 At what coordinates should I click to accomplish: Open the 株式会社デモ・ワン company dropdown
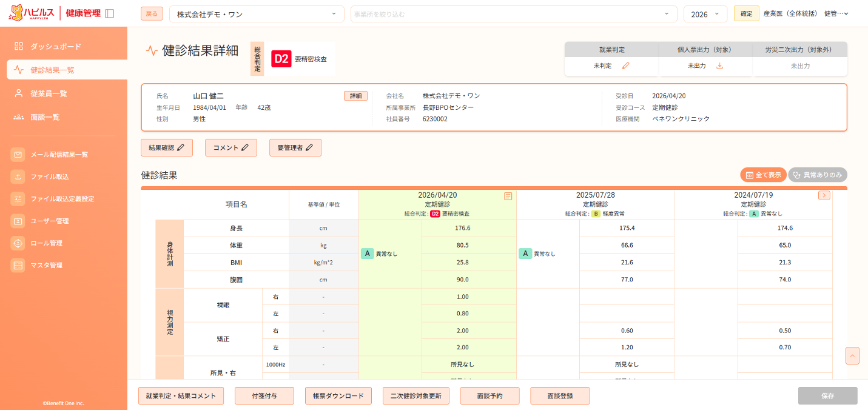257,14
